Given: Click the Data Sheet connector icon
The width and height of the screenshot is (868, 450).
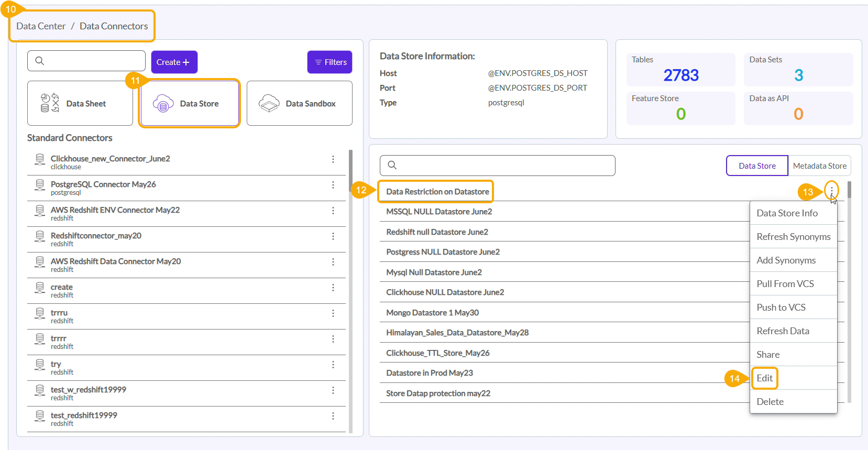Looking at the screenshot, I should (x=50, y=103).
